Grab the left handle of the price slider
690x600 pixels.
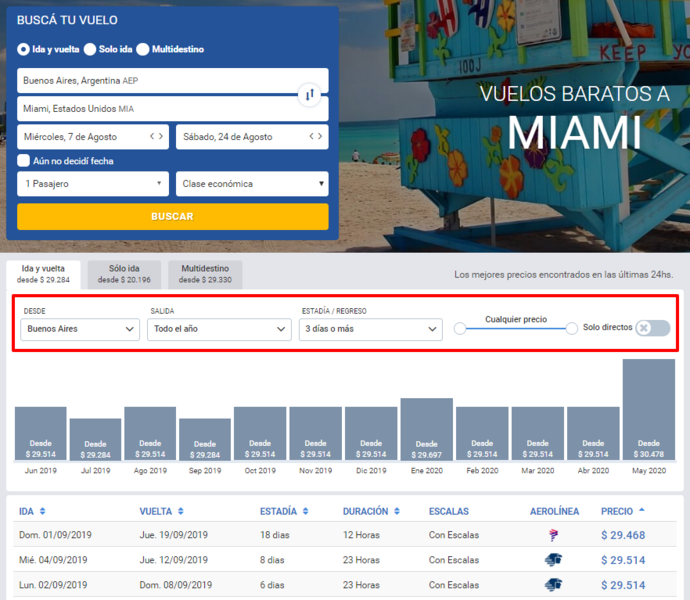point(460,328)
